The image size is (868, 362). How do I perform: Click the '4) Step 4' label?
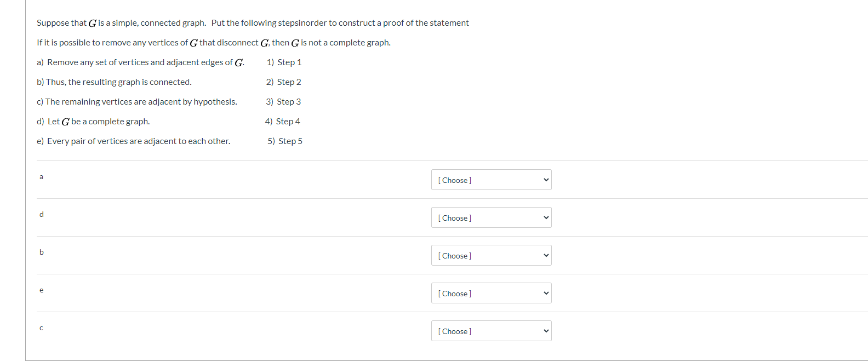(x=282, y=122)
